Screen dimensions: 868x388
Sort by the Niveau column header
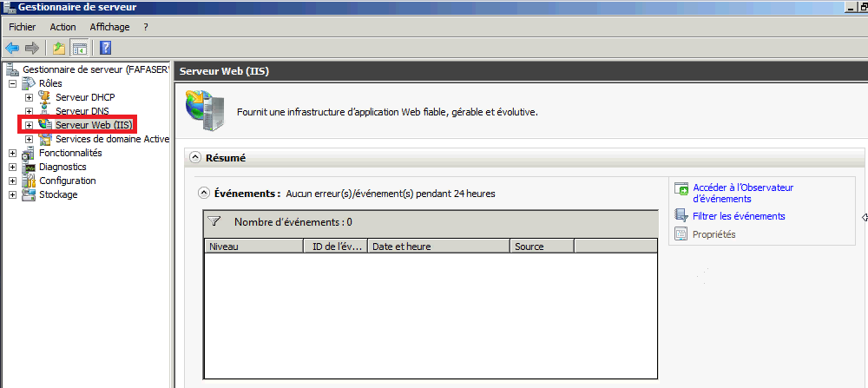pyautogui.click(x=254, y=247)
